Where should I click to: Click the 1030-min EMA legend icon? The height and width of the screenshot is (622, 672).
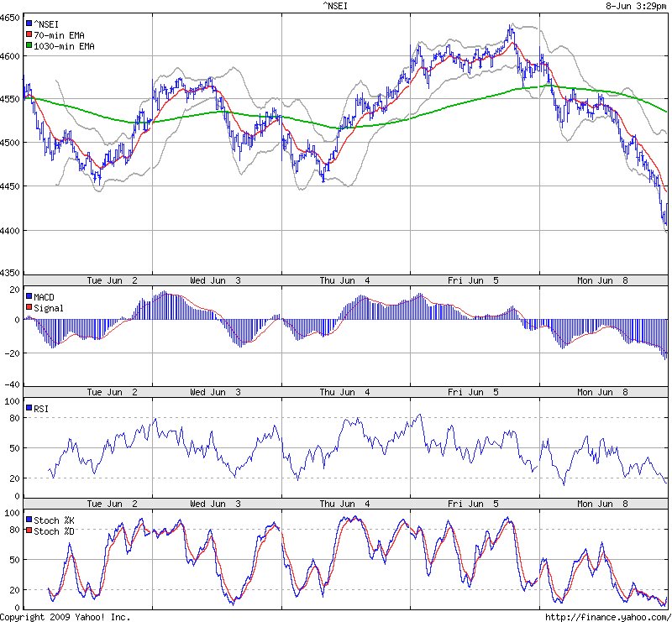(x=29, y=45)
